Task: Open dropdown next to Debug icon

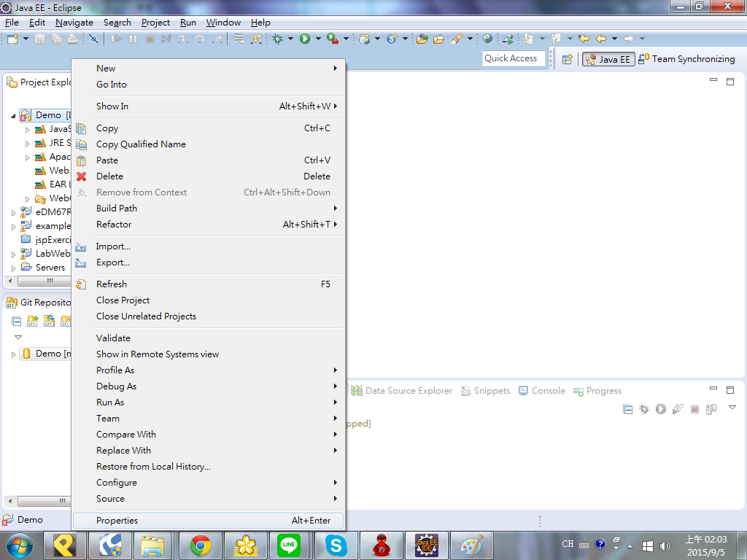Action: pos(290,39)
